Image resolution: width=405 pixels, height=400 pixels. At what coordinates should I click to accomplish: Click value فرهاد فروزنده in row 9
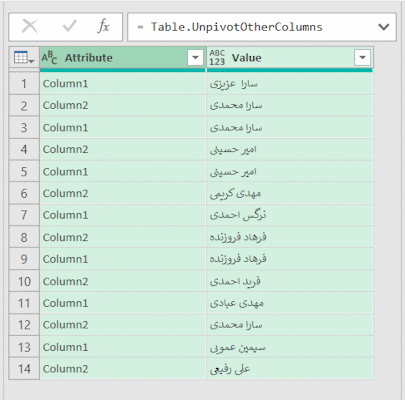coord(290,259)
